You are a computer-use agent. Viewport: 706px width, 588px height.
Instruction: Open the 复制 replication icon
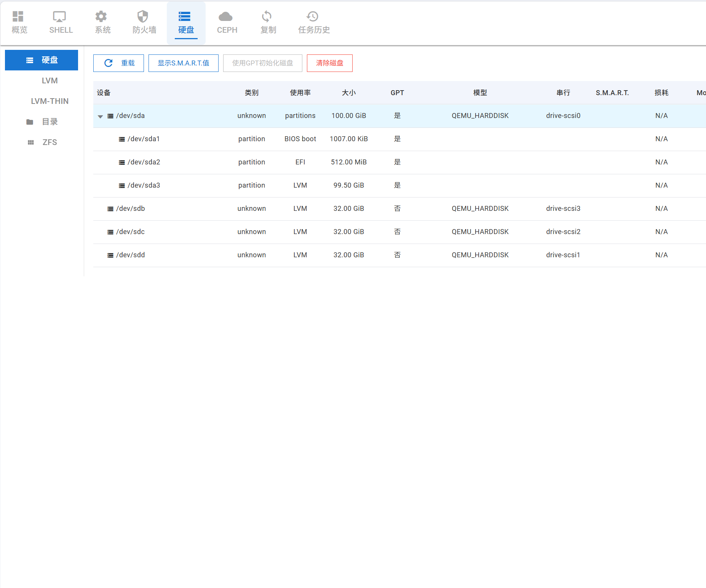[x=267, y=16]
